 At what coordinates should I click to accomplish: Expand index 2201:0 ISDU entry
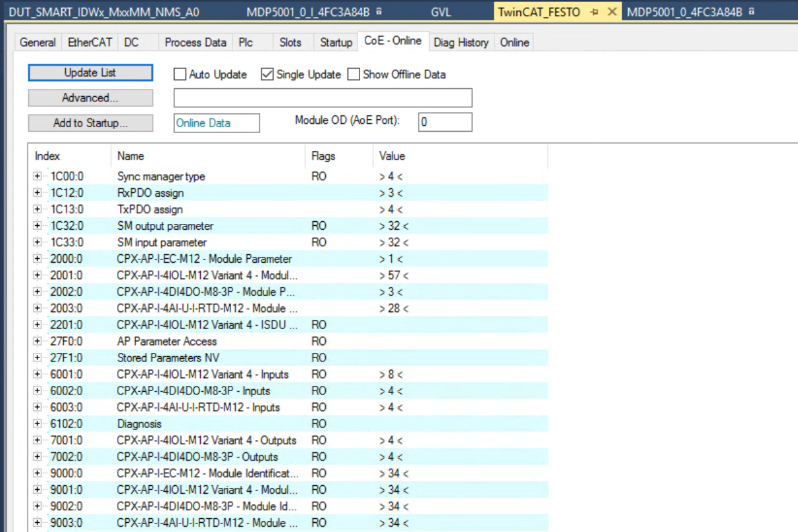click(x=38, y=325)
